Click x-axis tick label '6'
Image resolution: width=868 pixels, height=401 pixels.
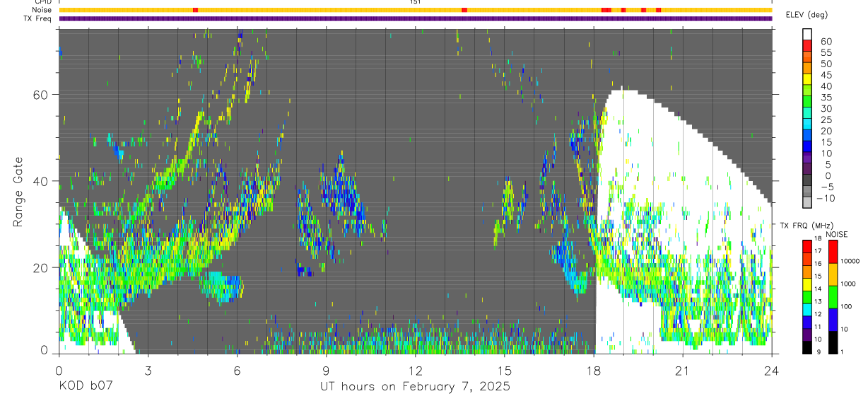(x=237, y=370)
